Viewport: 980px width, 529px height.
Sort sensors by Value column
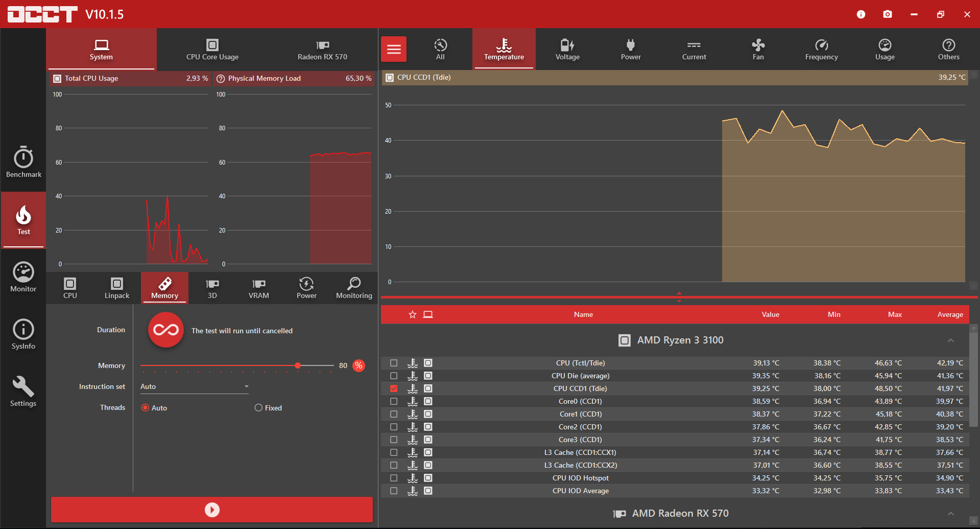770,314
